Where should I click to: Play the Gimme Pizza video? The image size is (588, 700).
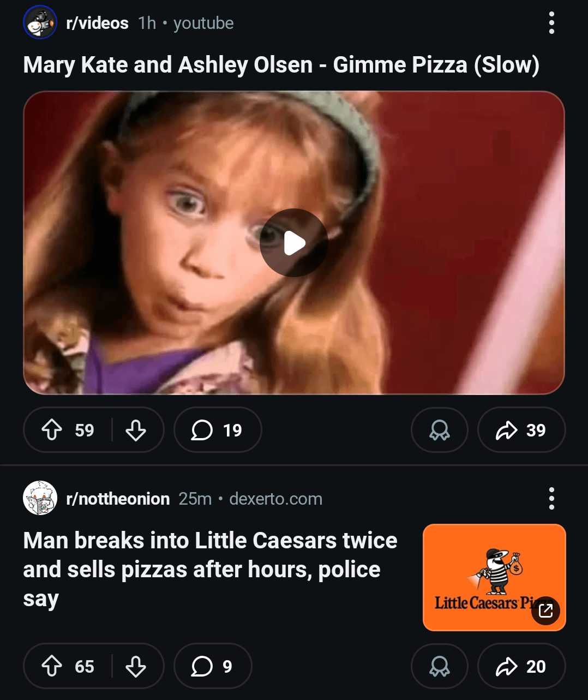294,243
